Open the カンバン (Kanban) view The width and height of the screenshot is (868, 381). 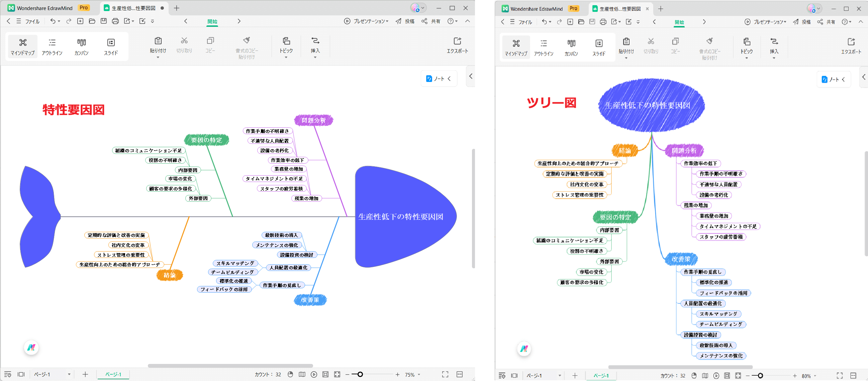(81, 46)
